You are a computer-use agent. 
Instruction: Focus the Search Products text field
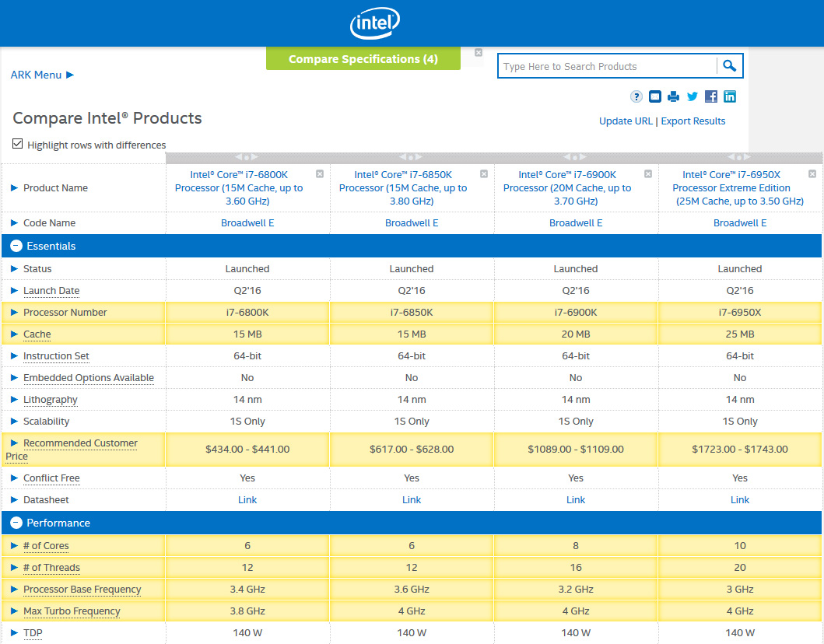(607, 67)
